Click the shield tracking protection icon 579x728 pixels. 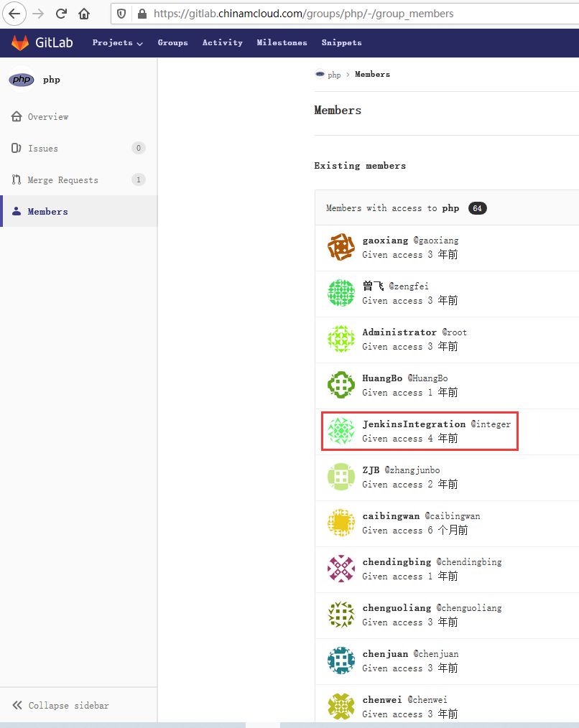pos(121,14)
